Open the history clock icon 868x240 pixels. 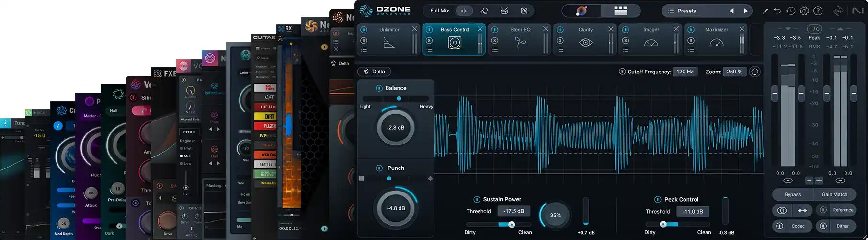(790, 11)
